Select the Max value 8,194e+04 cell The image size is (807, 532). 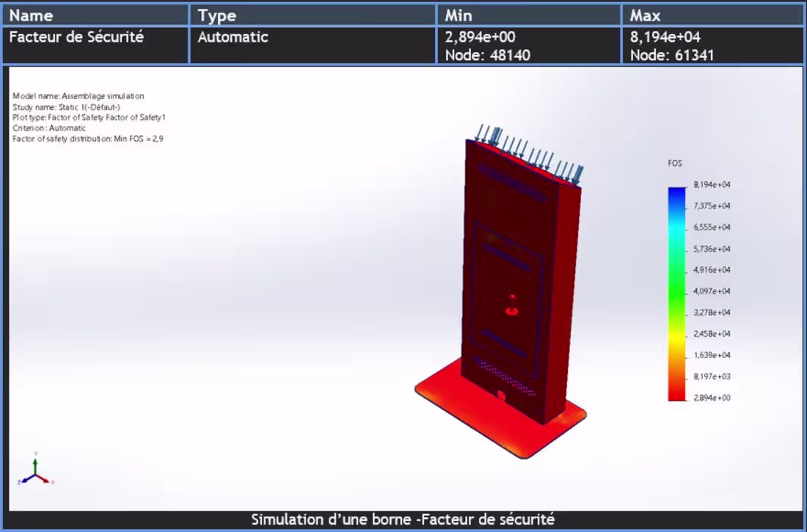pyautogui.click(x=668, y=37)
